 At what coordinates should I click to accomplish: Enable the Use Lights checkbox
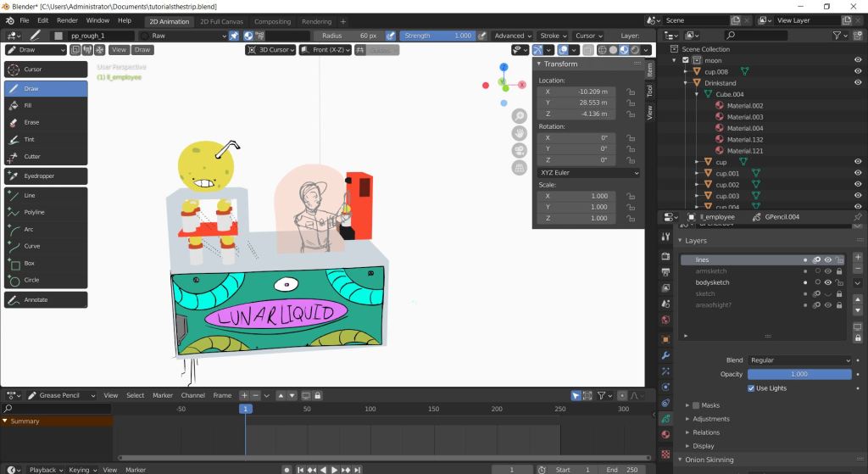pos(752,388)
